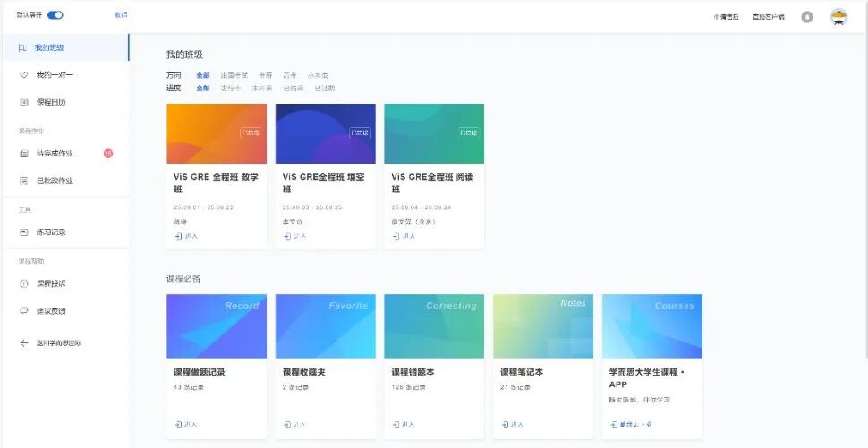The height and width of the screenshot is (448, 868).
Task: Click 进入 on the 数学班 card
Action: pyautogui.click(x=186, y=236)
